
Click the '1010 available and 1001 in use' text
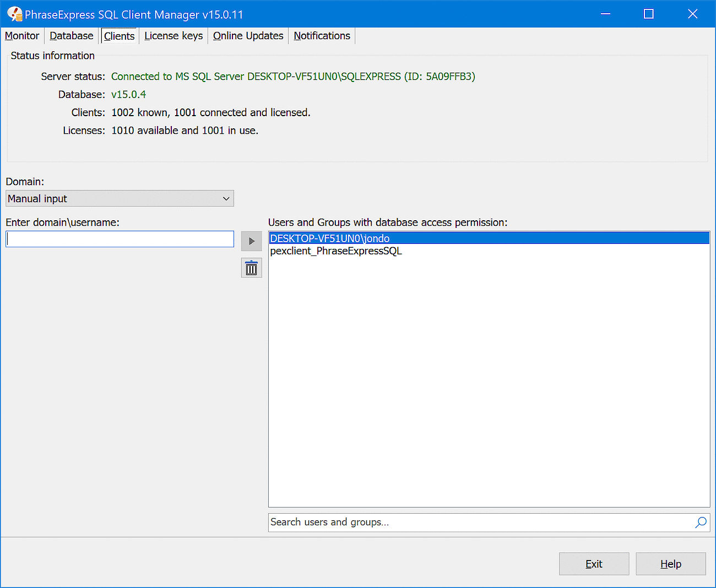185,130
